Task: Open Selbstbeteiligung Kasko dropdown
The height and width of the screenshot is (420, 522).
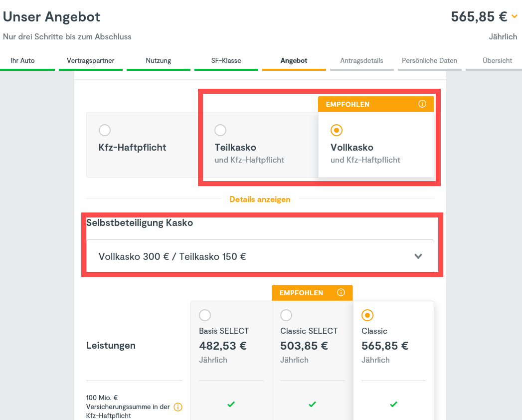Action: point(260,256)
